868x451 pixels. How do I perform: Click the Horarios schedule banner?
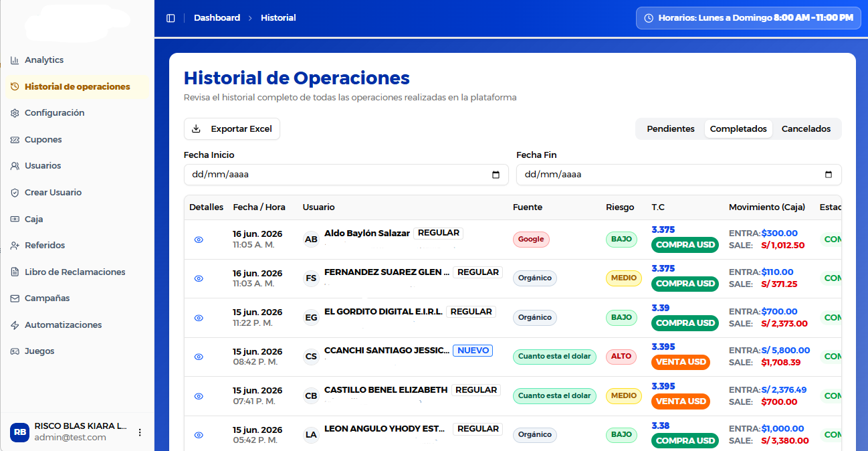click(x=748, y=18)
